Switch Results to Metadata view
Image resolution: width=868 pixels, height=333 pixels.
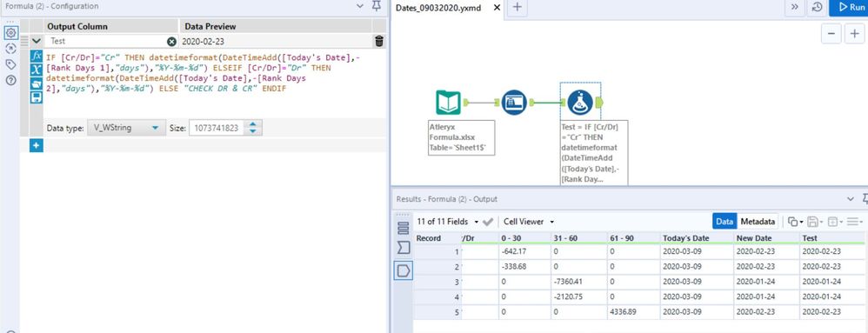758,221
